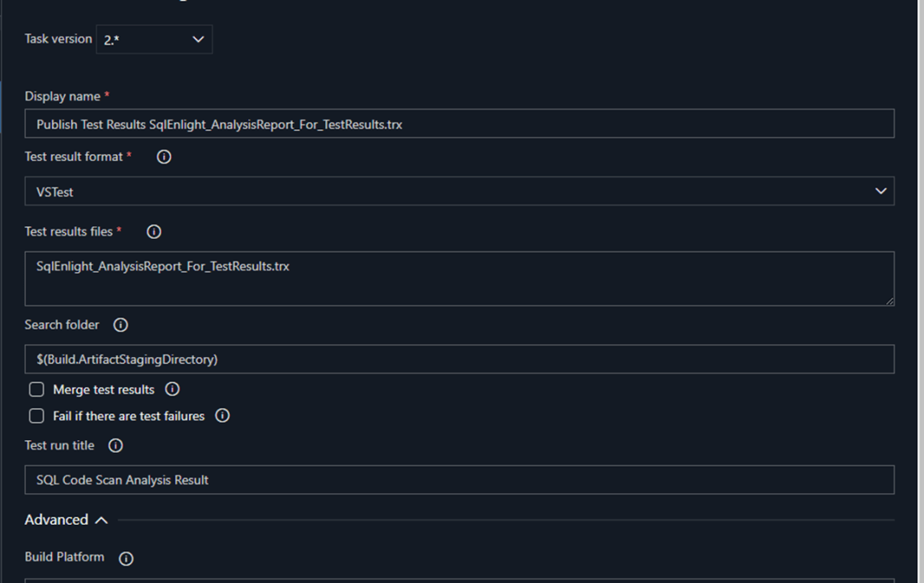Screen dimensions: 924x583
Task: Click info icon beside Build Platform
Action: tap(126, 558)
